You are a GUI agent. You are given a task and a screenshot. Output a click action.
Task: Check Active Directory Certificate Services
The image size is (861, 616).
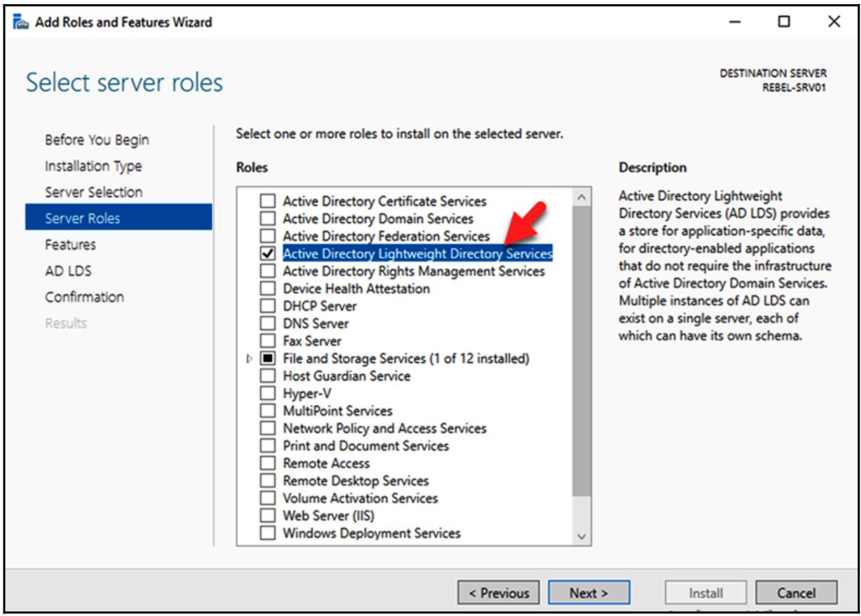(x=268, y=201)
